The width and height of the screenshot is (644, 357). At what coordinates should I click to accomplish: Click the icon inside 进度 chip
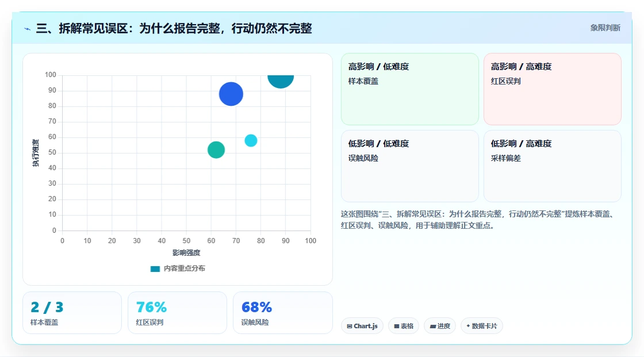[432, 326]
